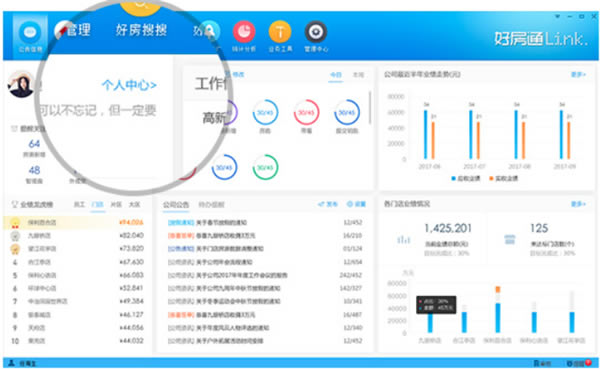Select the 门店 leaderboard tab

(x=98, y=204)
